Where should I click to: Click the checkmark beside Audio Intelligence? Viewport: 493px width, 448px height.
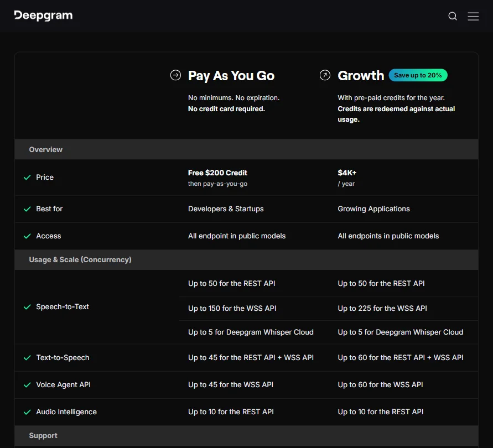click(x=27, y=411)
